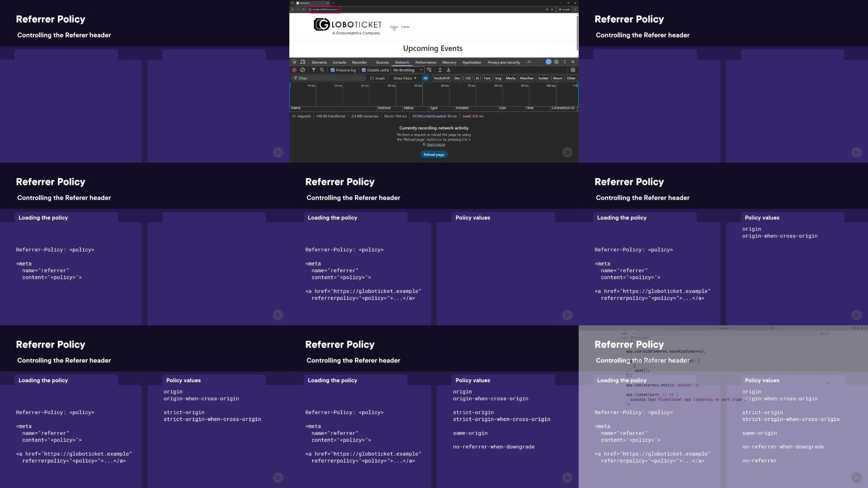Click the Import HAR upload icon
Screen dimensions: 868x488
point(440,70)
